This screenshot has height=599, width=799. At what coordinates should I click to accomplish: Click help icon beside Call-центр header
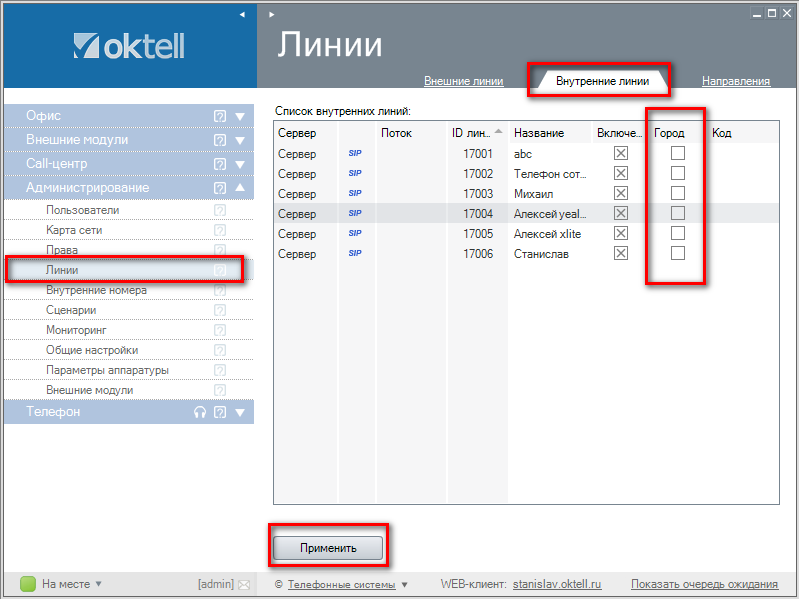point(220,164)
